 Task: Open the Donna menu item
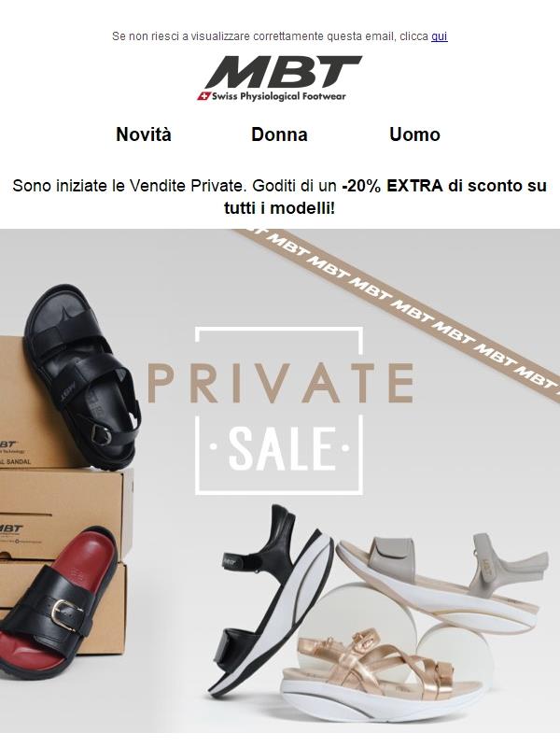click(279, 134)
